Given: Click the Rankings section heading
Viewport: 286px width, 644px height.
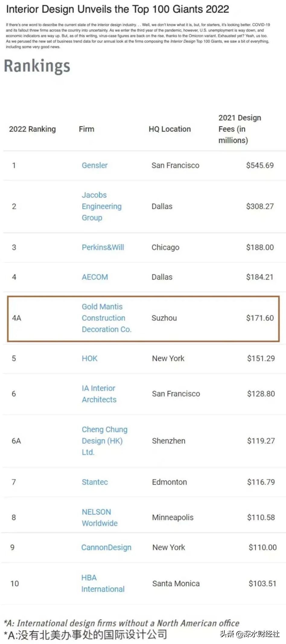Looking at the screenshot, I should [x=37, y=66].
